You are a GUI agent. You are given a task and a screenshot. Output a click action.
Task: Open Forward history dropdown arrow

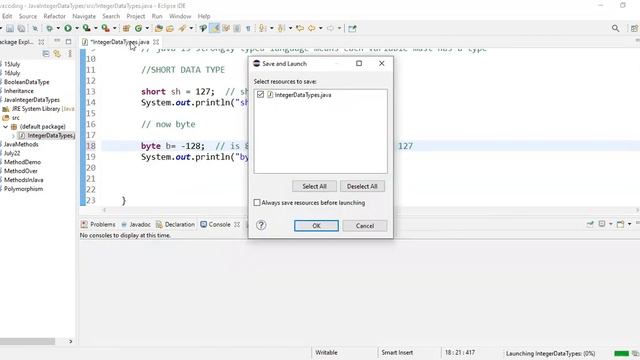coord(339,28)
